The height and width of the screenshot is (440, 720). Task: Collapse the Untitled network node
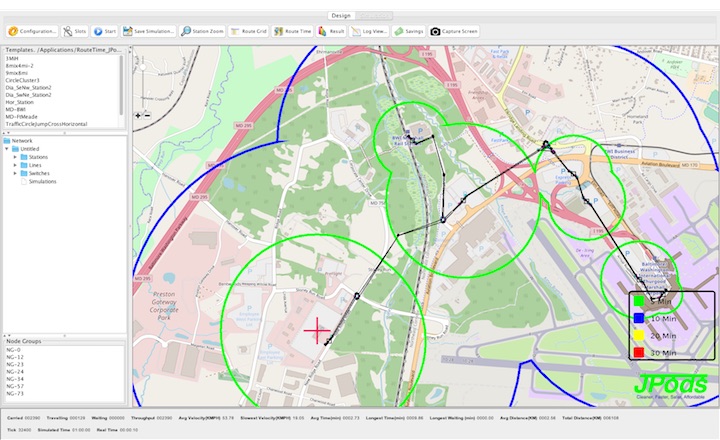click(x=8, y=149)
